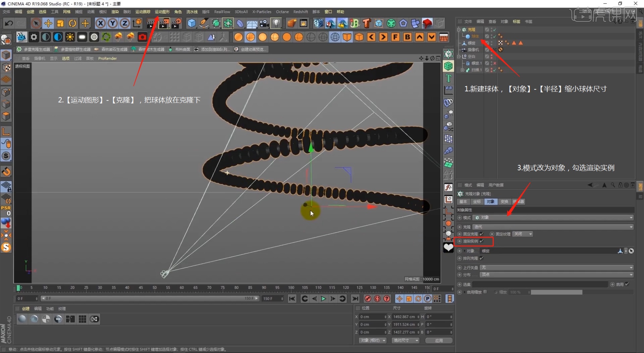Toggle the 克隆 object enable checkmark
The image size is (644, 353).
pyautogui.click(x=495, y=29)
